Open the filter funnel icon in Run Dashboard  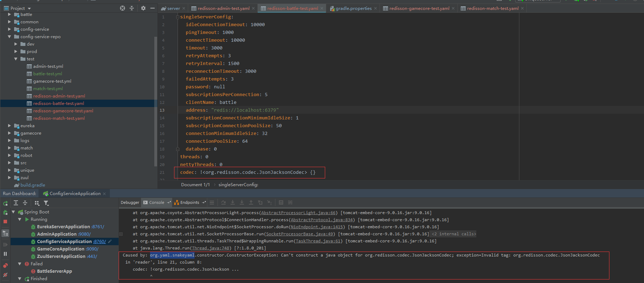(46, 203)
